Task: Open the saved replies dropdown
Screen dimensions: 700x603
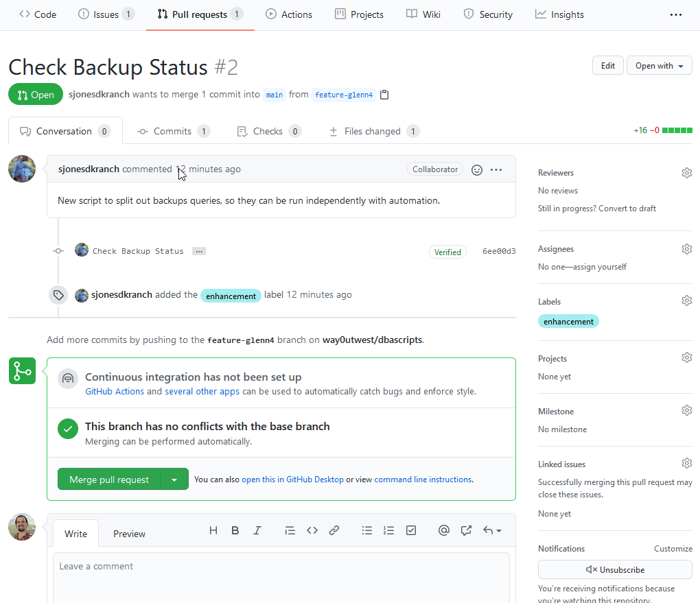Action: (x=492, y=530)
